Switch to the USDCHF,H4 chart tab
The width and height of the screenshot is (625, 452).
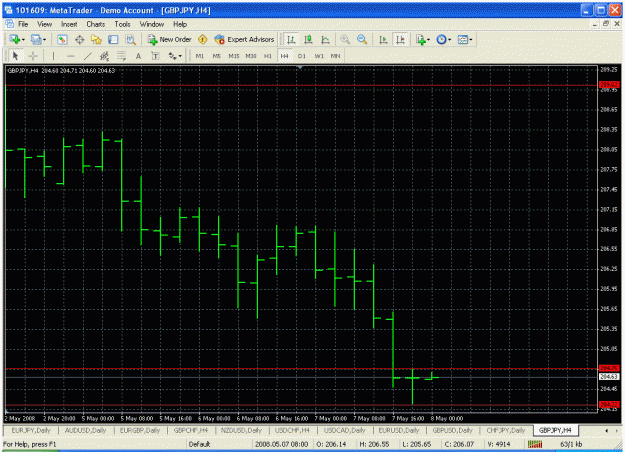(292, 430)
